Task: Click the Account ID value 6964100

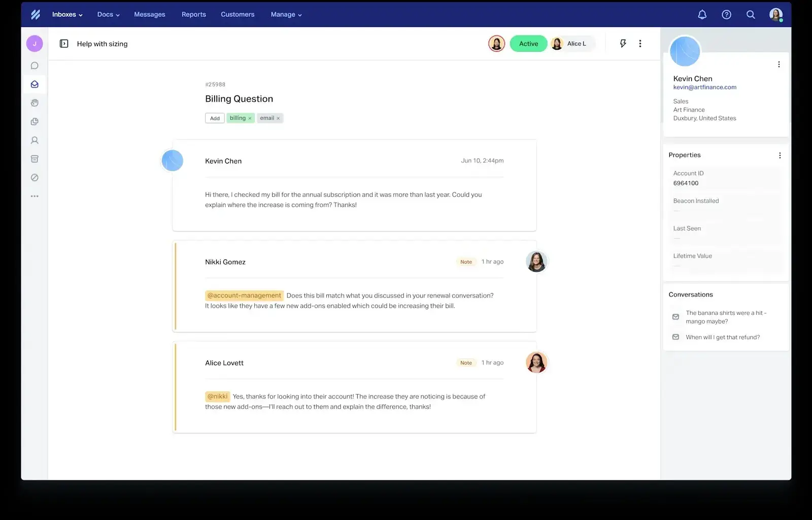Action: coord(686,183)
